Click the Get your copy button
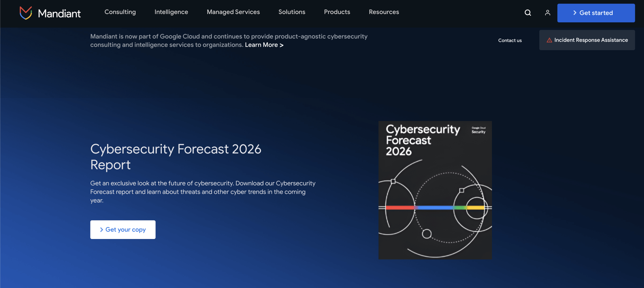 pyautogui.click(x=123, y=230)
